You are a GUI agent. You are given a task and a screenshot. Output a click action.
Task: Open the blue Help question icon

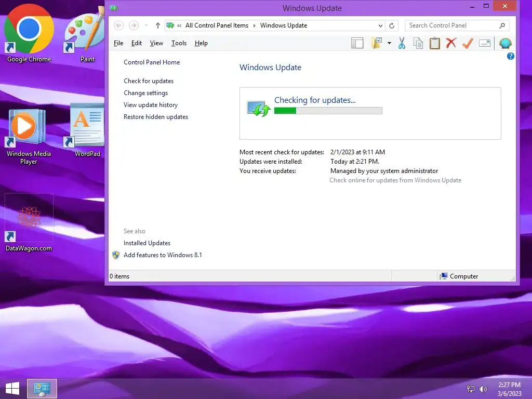click(x=510, y=56)
